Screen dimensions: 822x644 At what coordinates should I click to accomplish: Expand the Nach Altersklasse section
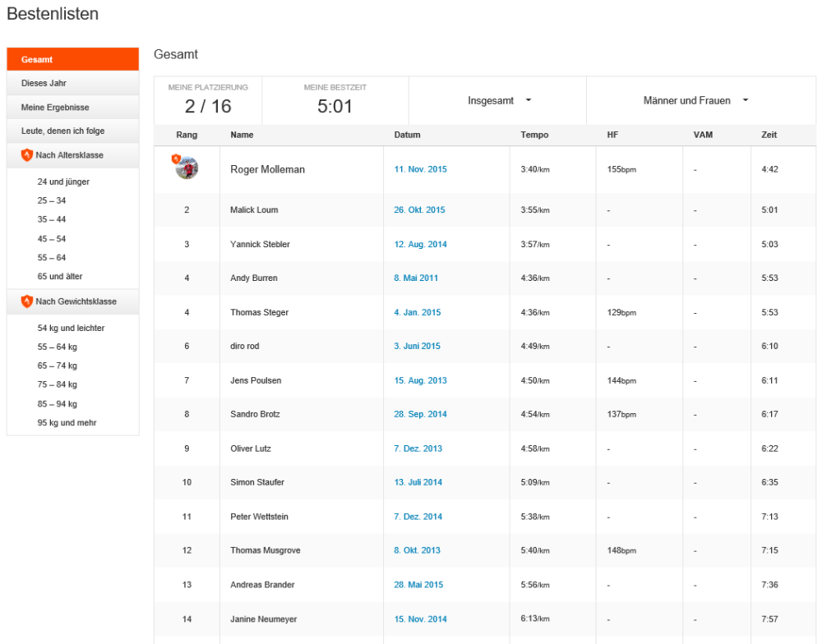(72, 154)
